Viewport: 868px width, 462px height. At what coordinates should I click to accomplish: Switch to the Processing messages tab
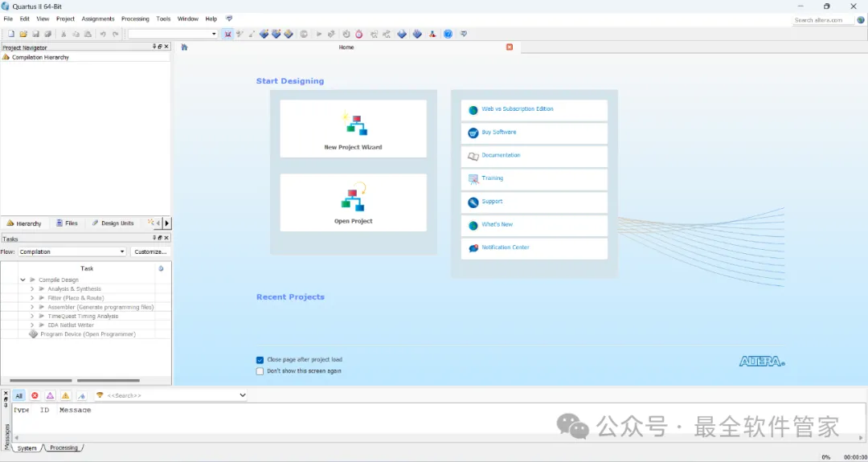pos(63,448)
